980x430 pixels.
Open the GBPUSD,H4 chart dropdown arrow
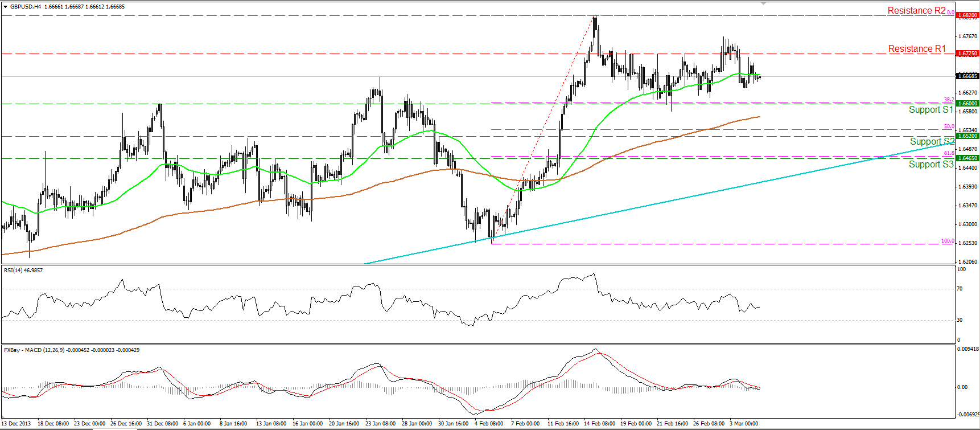click(6, 7)
